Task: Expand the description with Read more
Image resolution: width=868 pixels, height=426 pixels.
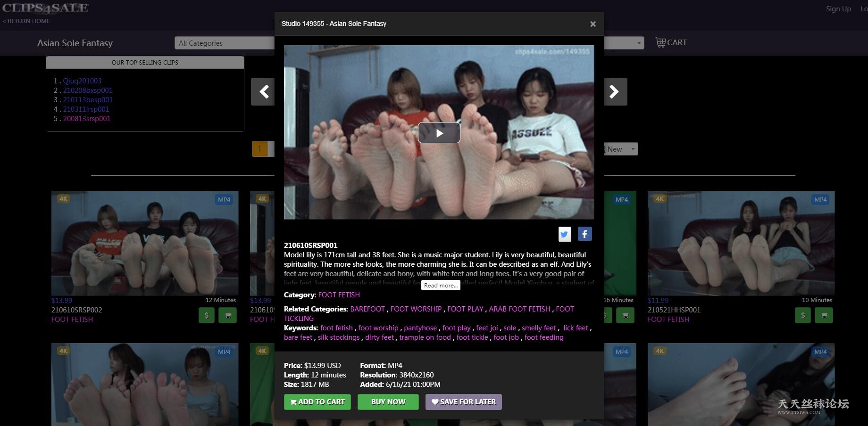Action: click(441, 285)
